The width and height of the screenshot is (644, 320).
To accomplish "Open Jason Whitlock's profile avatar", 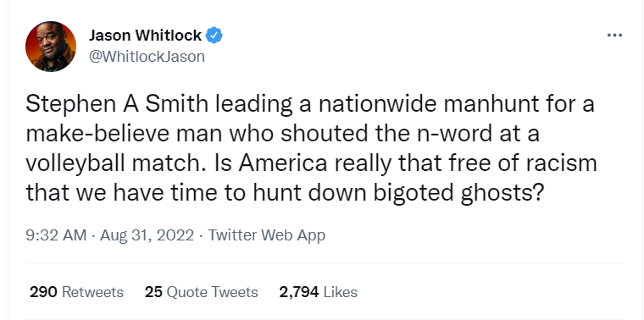I will 51,47.
